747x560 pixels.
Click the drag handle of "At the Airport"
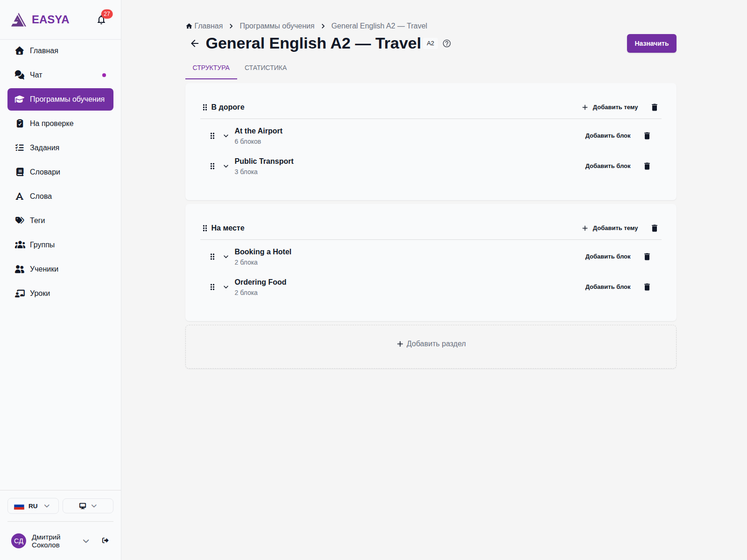(x=212, y=136)
